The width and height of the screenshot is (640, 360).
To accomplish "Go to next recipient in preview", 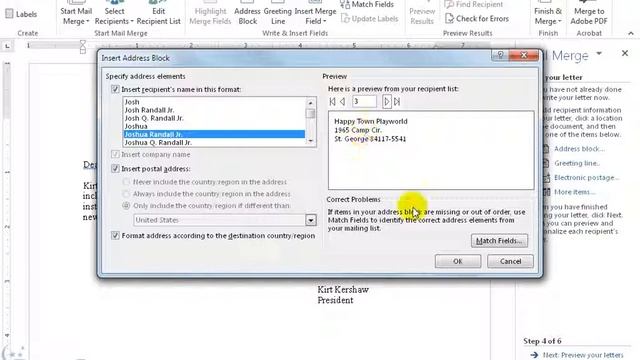I will coord(387,102).
